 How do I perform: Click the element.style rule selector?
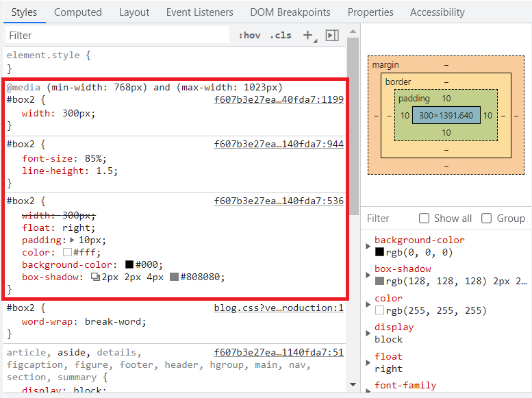(43, 55)
